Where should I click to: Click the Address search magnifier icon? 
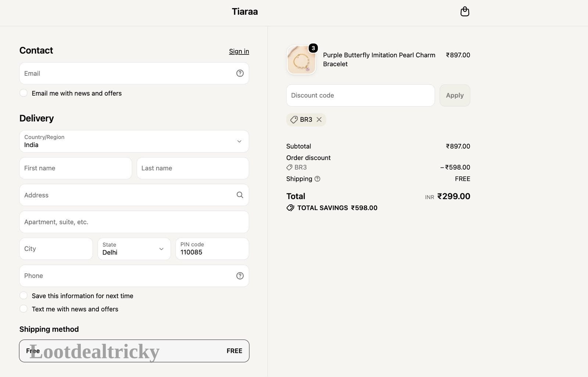[240, 195]
